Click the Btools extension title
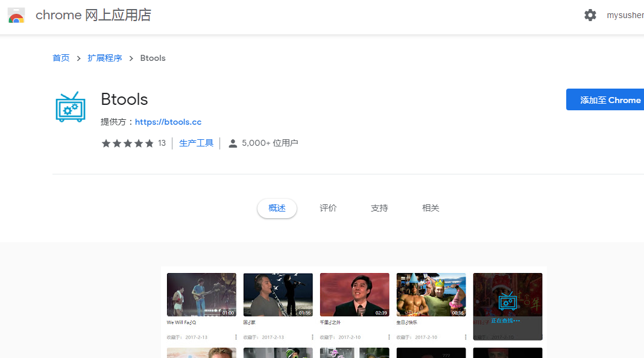 tap(124, 99)
